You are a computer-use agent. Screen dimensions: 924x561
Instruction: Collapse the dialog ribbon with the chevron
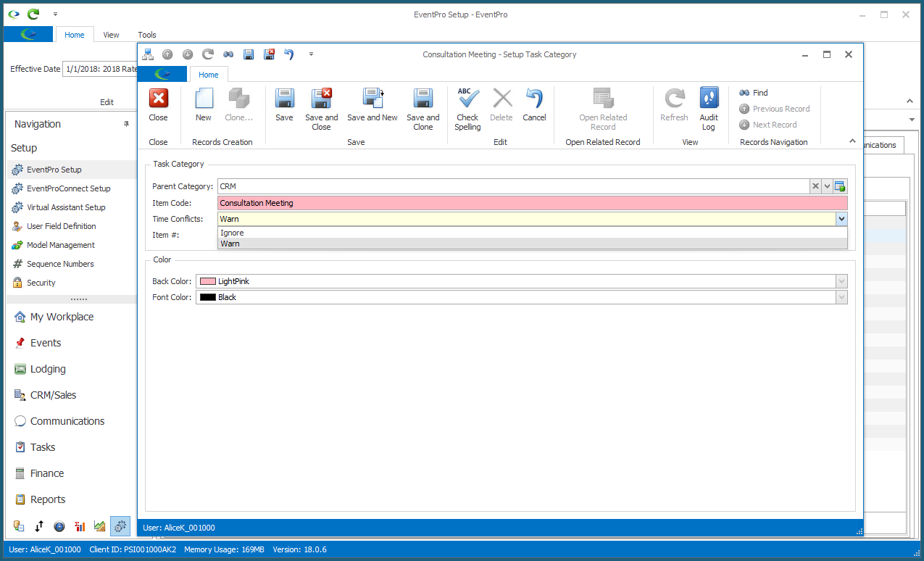coord(852,141)
